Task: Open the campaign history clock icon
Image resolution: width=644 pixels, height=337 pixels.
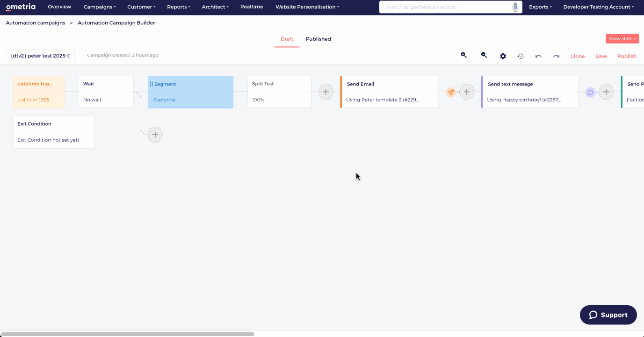Action: 521,56
